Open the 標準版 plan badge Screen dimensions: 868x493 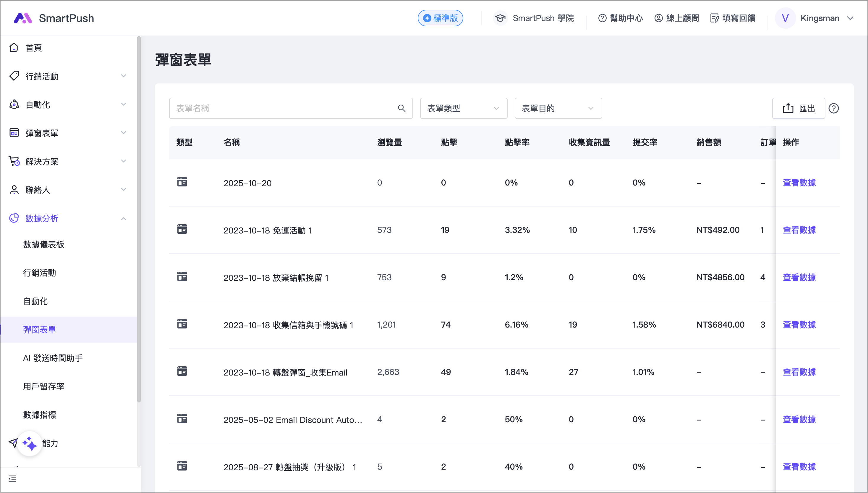[x=440, y=18]
